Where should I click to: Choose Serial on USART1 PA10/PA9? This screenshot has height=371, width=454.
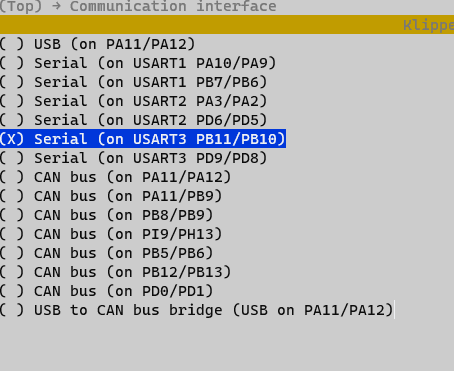[x=138, y=63]
